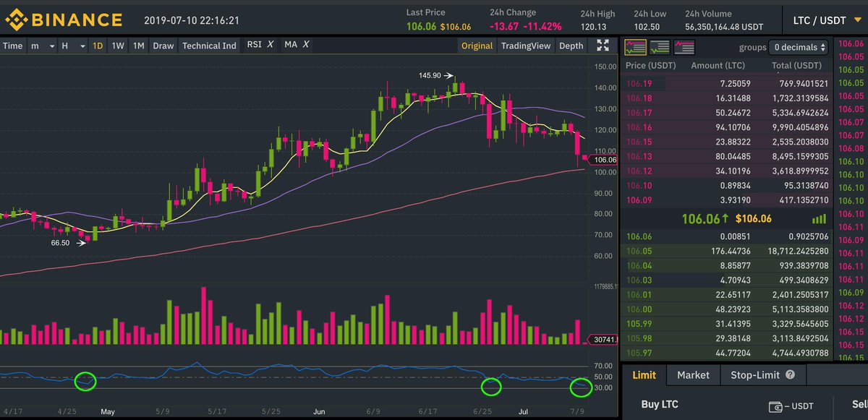Select buy order at price 106.05
The height and width of the screenshot is (420, 868).
727,251
